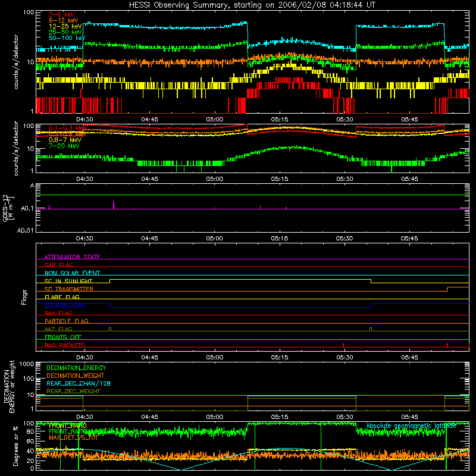Click the FLARE_FLAG label

pos(62,297)
